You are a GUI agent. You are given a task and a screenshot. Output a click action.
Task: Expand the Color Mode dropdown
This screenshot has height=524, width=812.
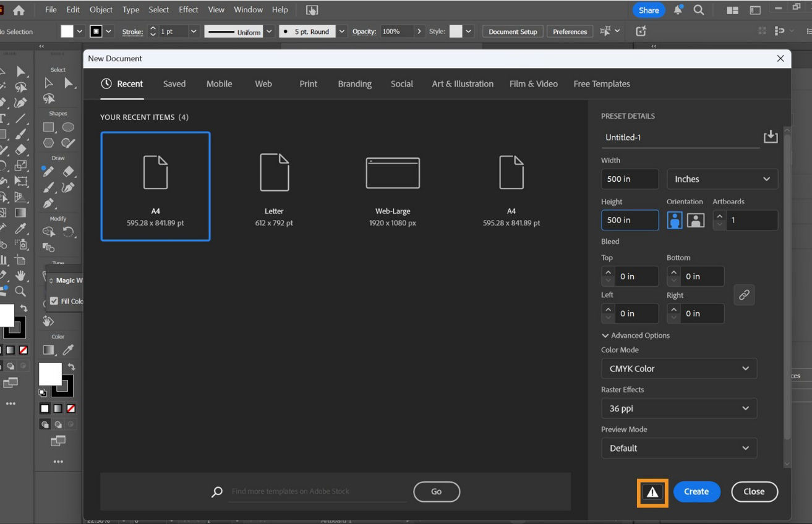pyautogui.click(x=678, y=368)
